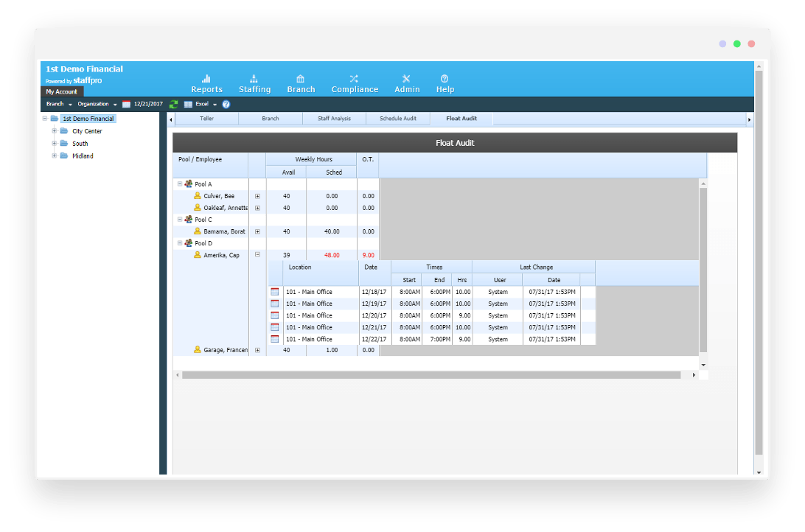
Task: Click the blue help question icon
Action: click(226, 104)
